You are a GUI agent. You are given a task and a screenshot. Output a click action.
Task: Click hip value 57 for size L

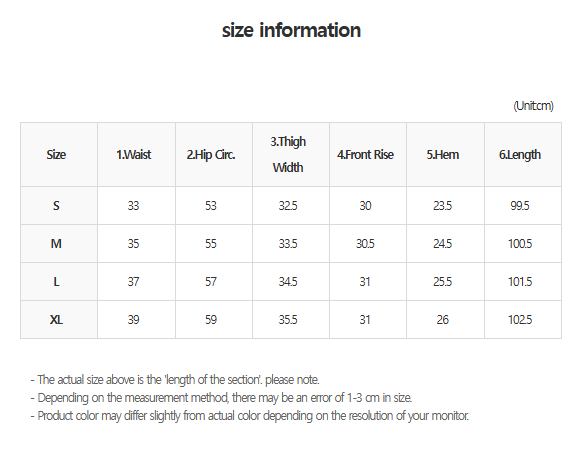(x=211, y=282)
